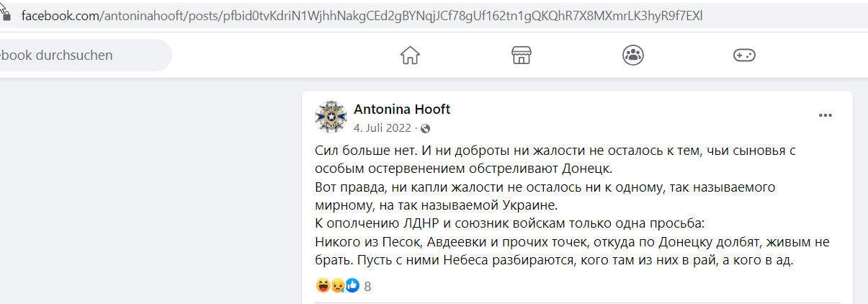Click the Antonina Hooft name link
Image resolution: width=868 pixels, height=304 pixels.
tap(402, 109)
